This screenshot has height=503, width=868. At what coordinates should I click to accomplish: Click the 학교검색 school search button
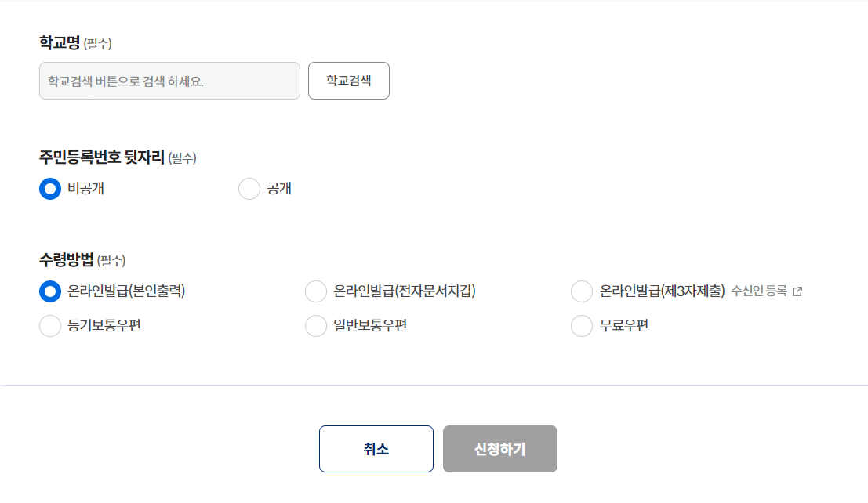[348, 80]
